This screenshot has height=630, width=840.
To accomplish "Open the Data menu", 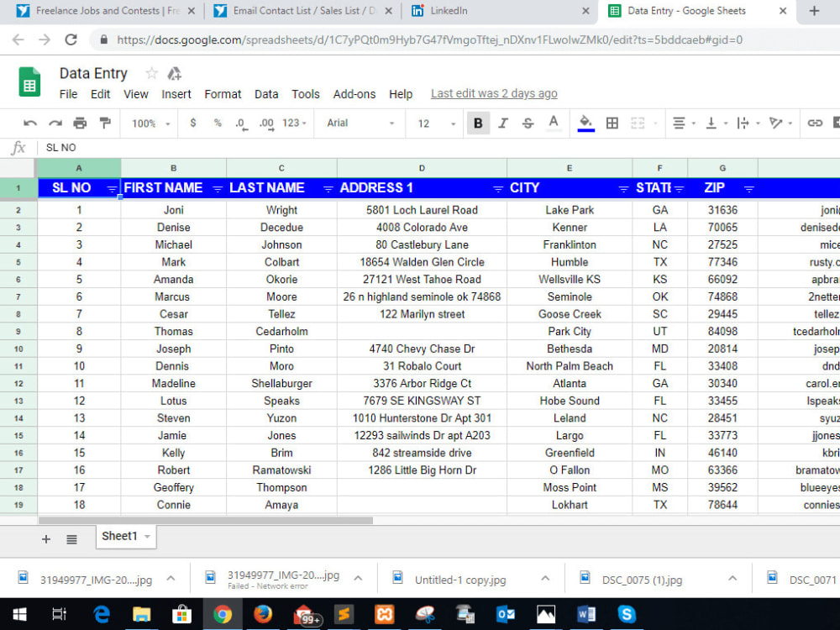I will coord(266,94).
